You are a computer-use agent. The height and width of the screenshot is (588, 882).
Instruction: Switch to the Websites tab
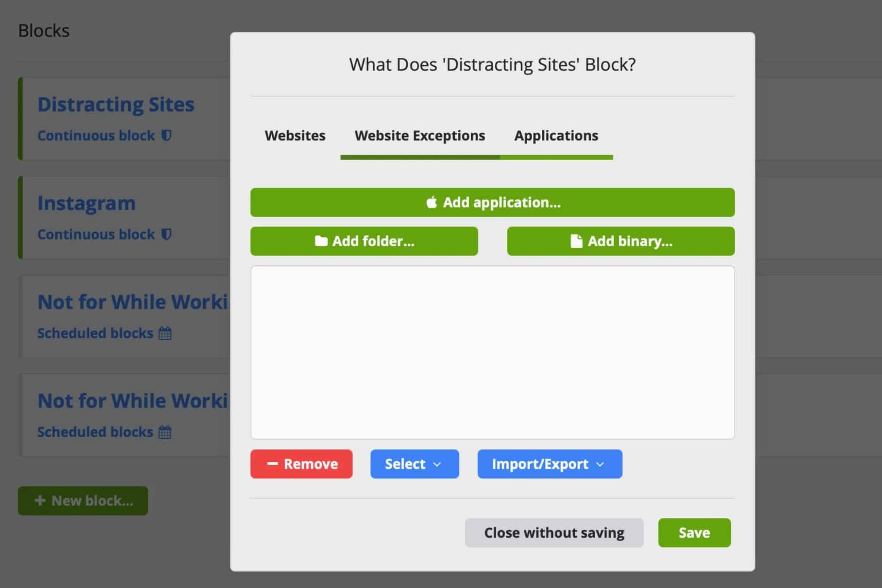coord(295,135)
